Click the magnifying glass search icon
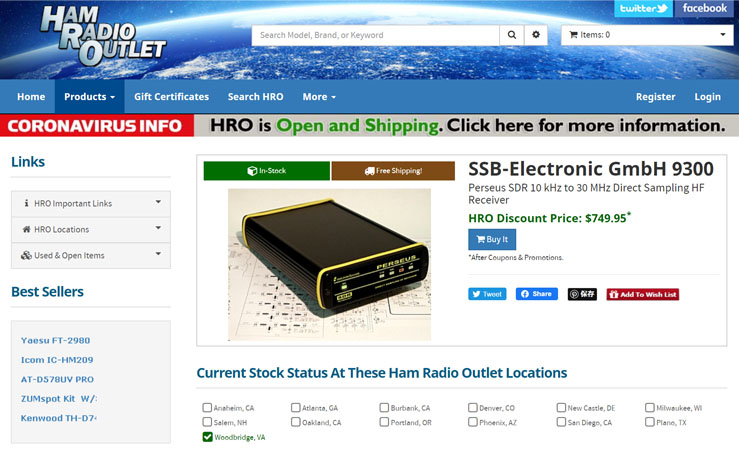The image size is (739, 449). (x=512, y=35)
